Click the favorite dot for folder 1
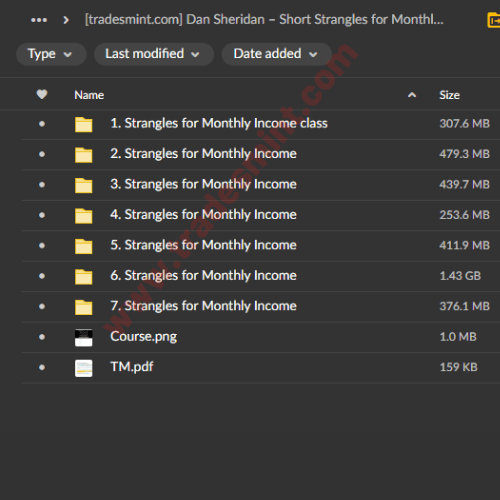 [42, 124]
